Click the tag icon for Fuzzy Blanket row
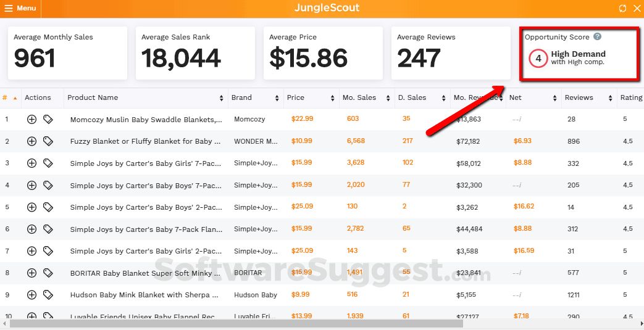 coord(48,141)
